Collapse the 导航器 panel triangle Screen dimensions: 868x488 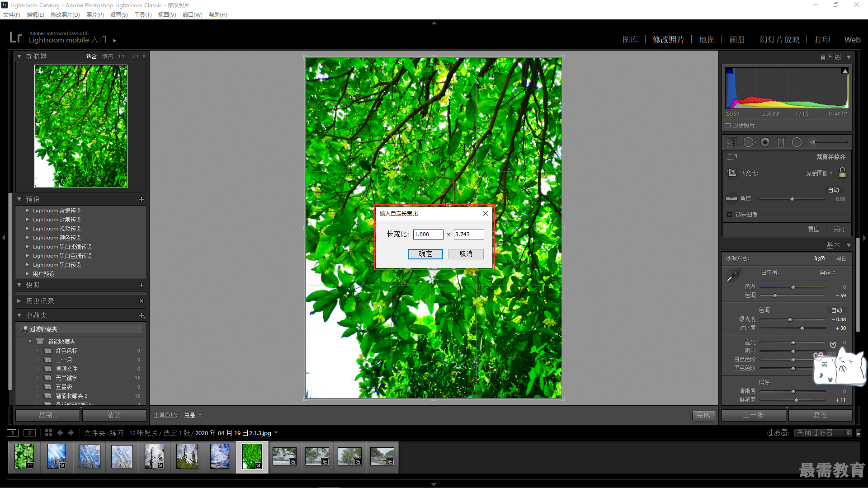[19, 56]
